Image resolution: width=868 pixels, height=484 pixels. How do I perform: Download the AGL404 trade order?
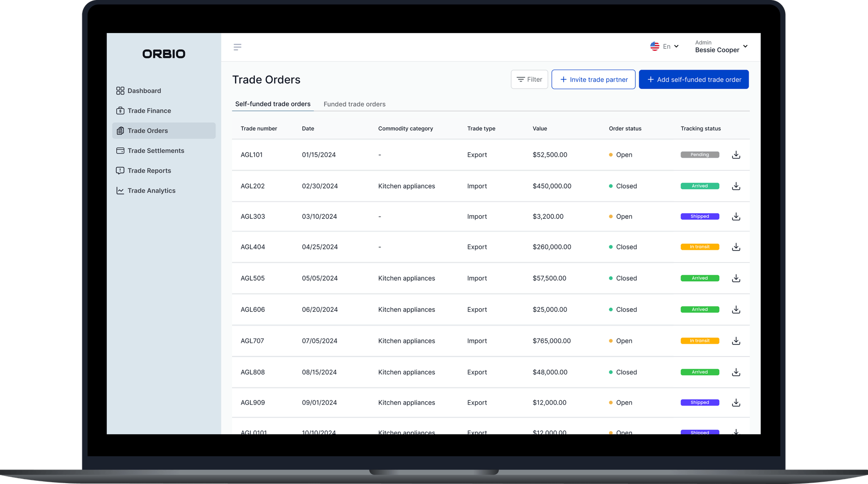click(x=736, y=247)
